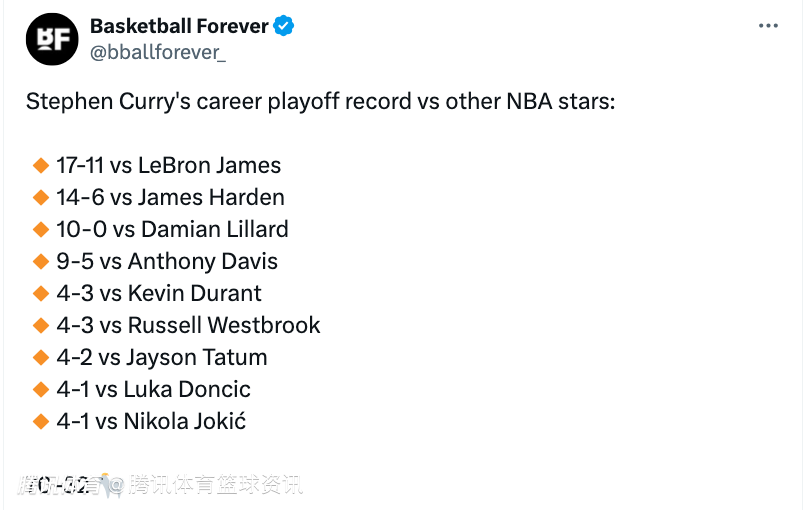Click the Basketball Forever account name
This screenshot has height=510, width=804.
tap(179, 26)
